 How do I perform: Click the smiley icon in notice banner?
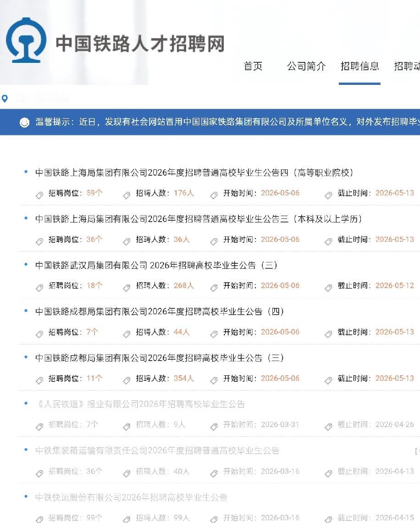click(24, 122)
